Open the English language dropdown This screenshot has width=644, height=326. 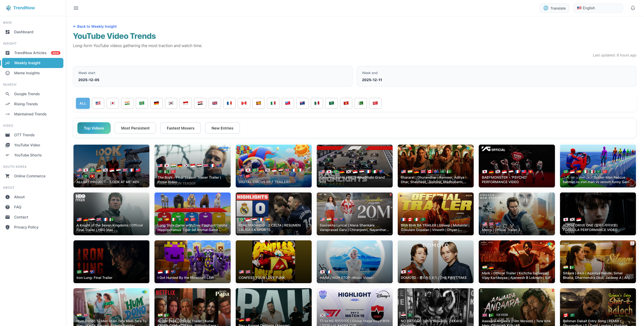(598, 8)
